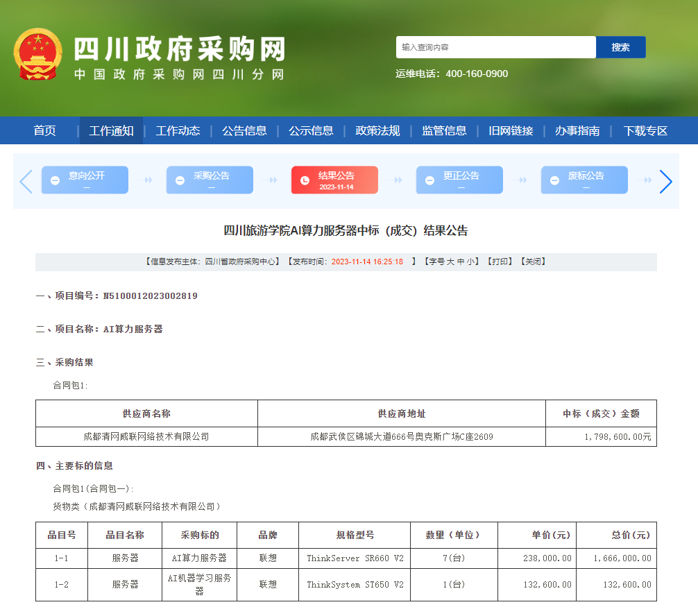Click 旧网链接 in the navigation bar
Screen dimensions: 698x616
(x=511, y=131)
